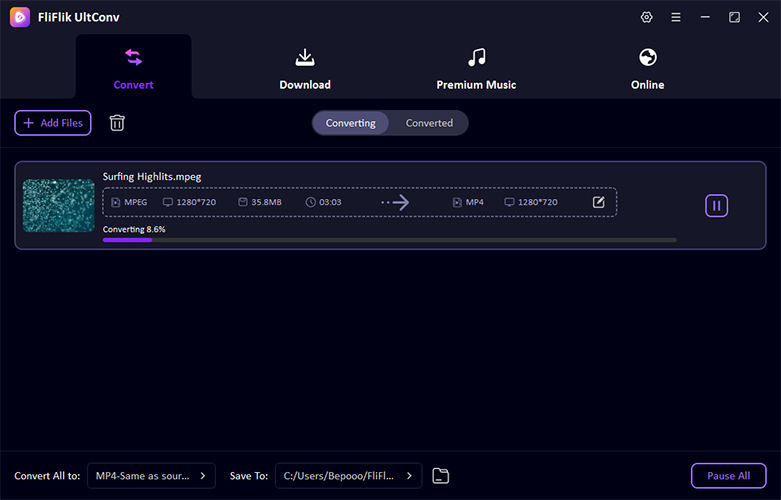Click the output resolution monitor icon
Viewport: 781px width, 500px height.
tap(509, 202)
